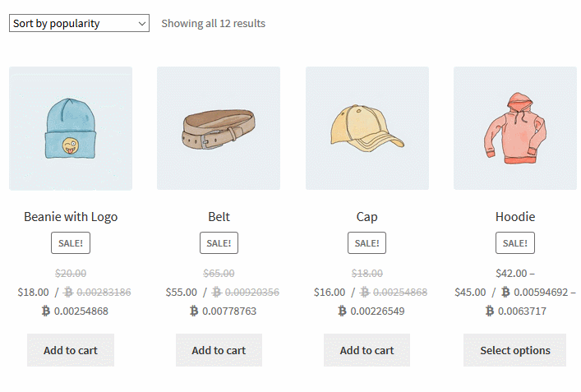Add Beanie with Logo to cart

click(71, 350)
